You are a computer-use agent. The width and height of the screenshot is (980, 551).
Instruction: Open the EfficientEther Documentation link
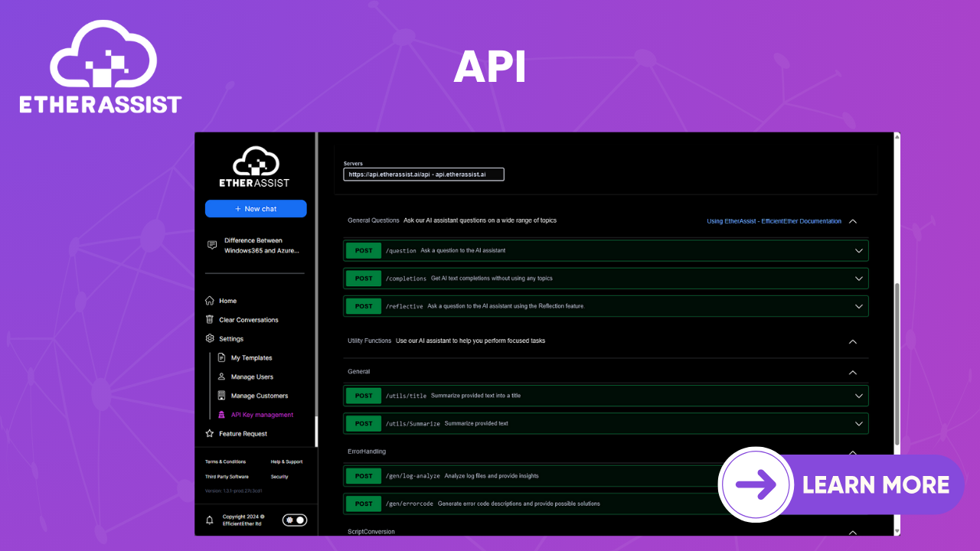(774, 221)
